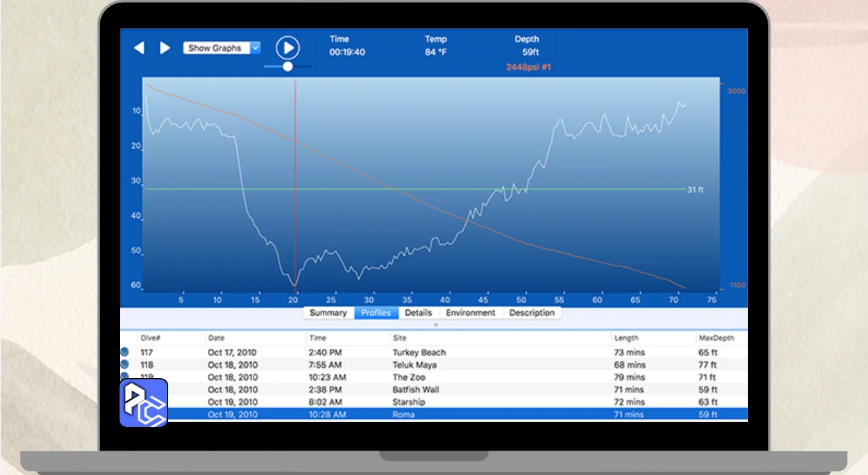
Task: Select the Roma dive site
Action: (403, 415)
